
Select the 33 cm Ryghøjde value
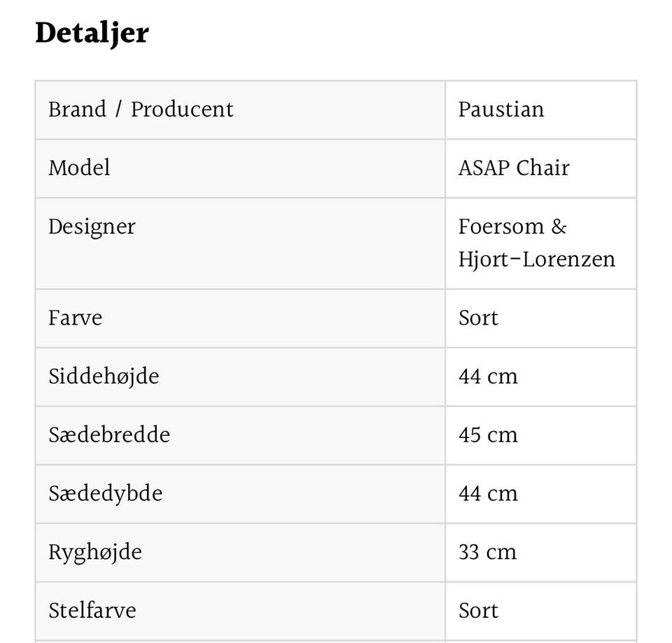[487, 553]
